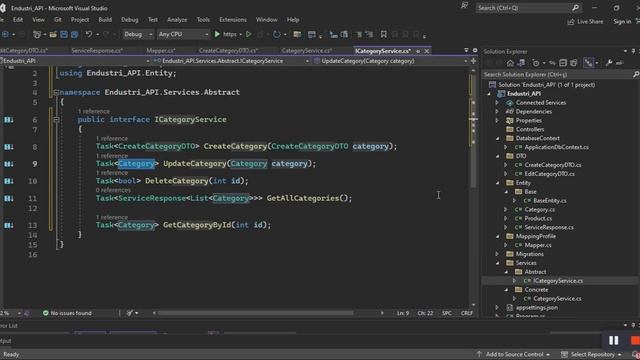Click the Feedback icon near search box
This screenshot has width=640, height=360.
464,6
